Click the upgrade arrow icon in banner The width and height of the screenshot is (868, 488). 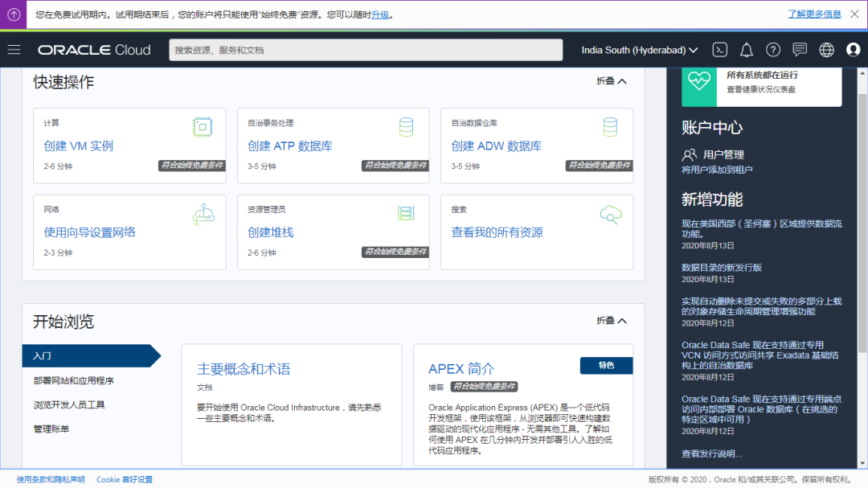point(14,14)
